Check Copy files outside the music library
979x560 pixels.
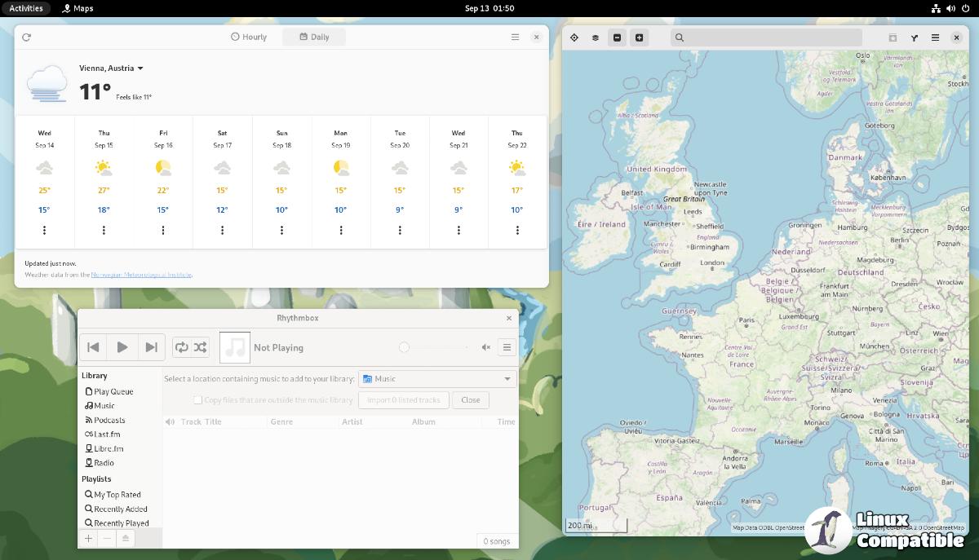[197, 400]
